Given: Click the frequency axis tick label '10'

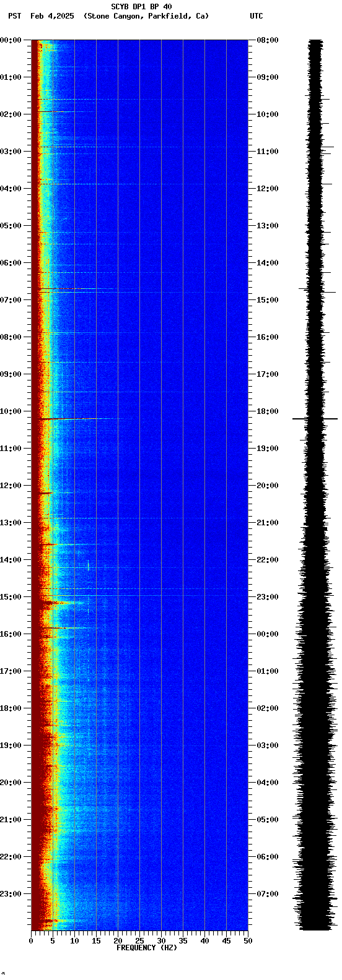Looking at the screenshot, I should pos(74,941).
